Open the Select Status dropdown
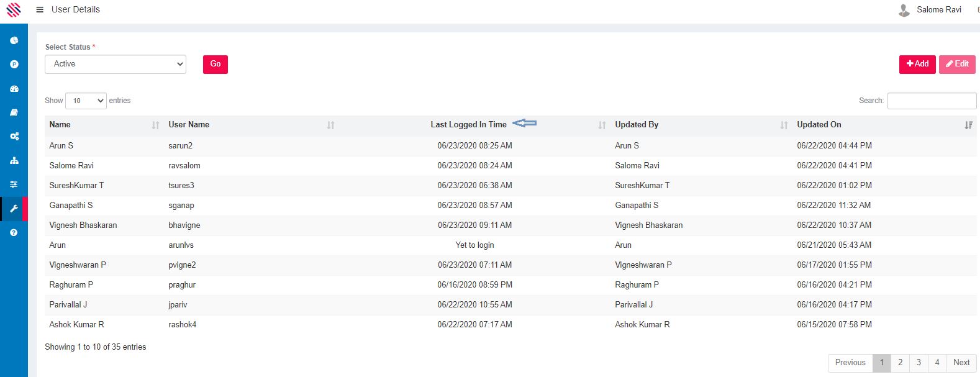The width and height of the screenshot is (980, 377). tap(116, 64)
